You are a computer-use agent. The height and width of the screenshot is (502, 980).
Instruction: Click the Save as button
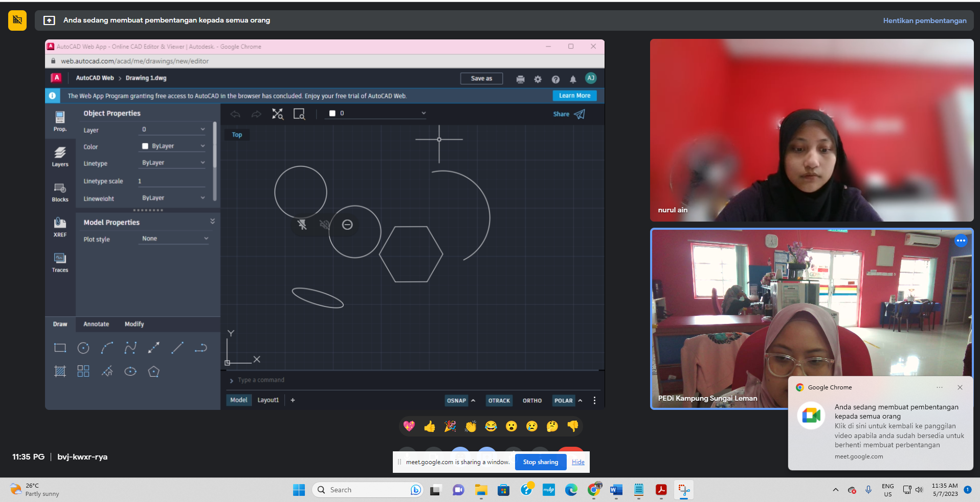coord(481,78)
